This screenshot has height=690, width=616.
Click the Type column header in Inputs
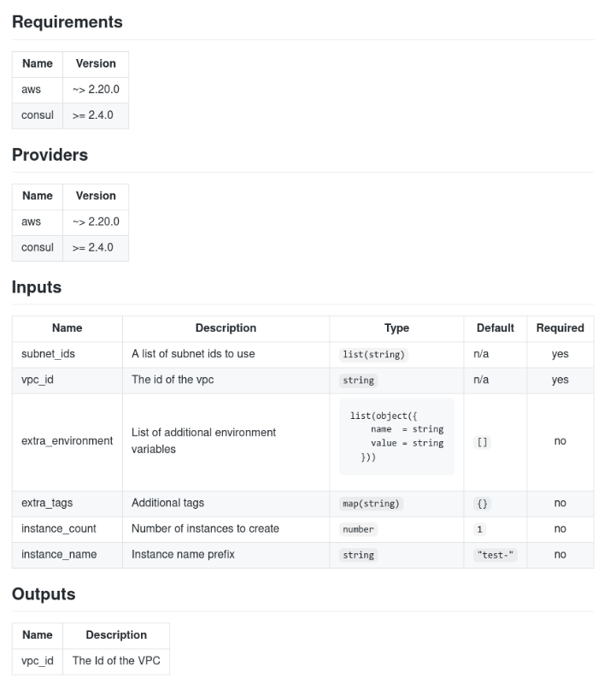tap(396, 328)
